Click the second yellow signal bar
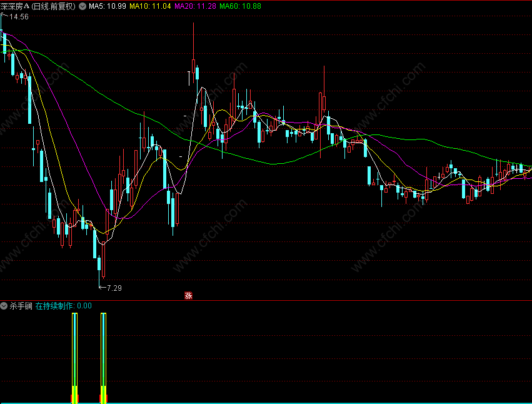532x404 pixels. (x=104, y=358)
